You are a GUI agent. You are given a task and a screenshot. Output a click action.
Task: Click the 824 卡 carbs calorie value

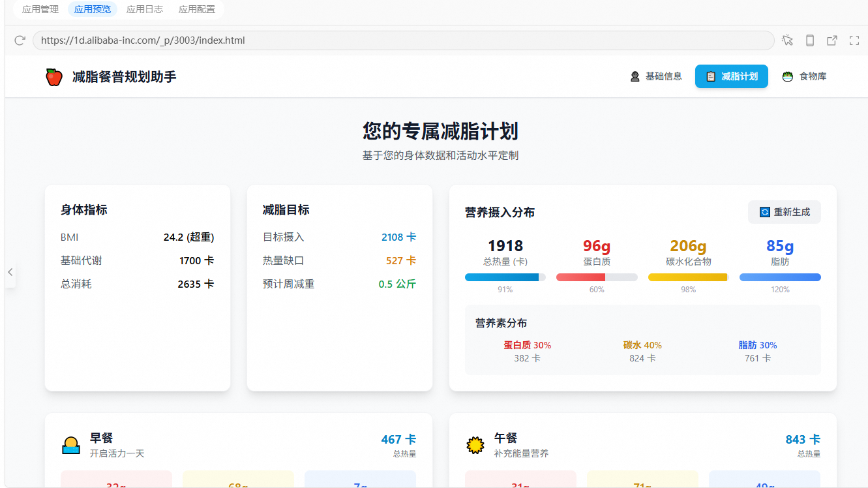tap(642, 358)
